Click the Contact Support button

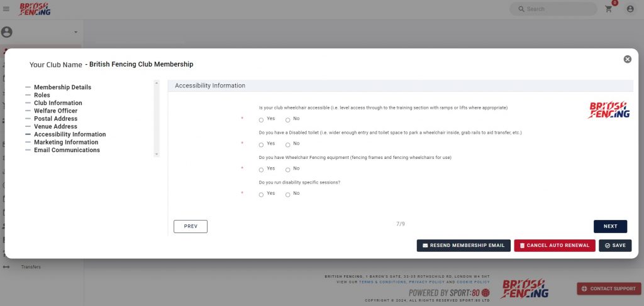pyautogui.click(x=608, y=288)
